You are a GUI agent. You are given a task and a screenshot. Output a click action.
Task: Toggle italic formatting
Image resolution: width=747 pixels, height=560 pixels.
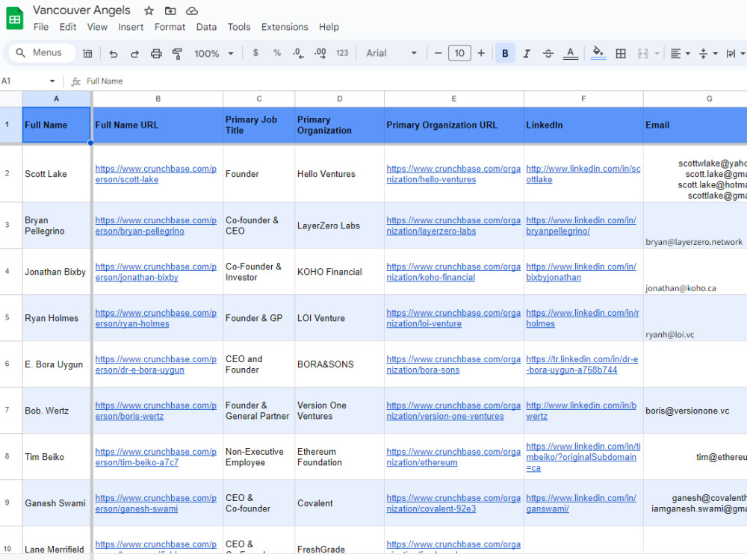527,53
